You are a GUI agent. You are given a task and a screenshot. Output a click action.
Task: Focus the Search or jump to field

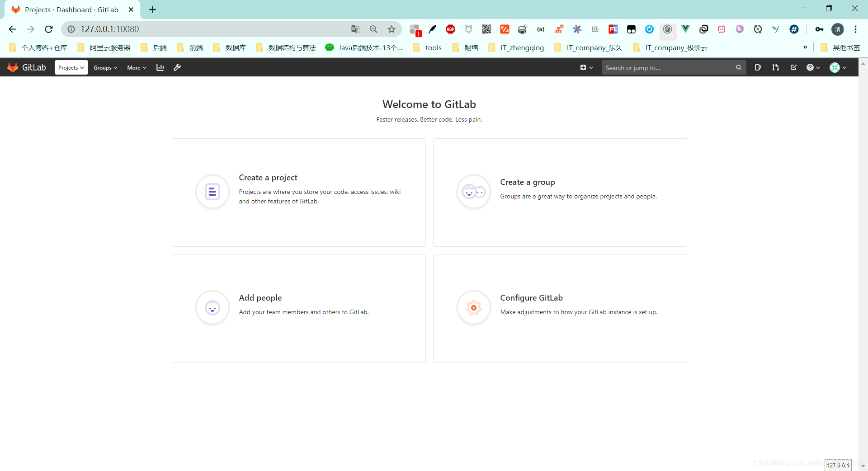click(674, 67)
